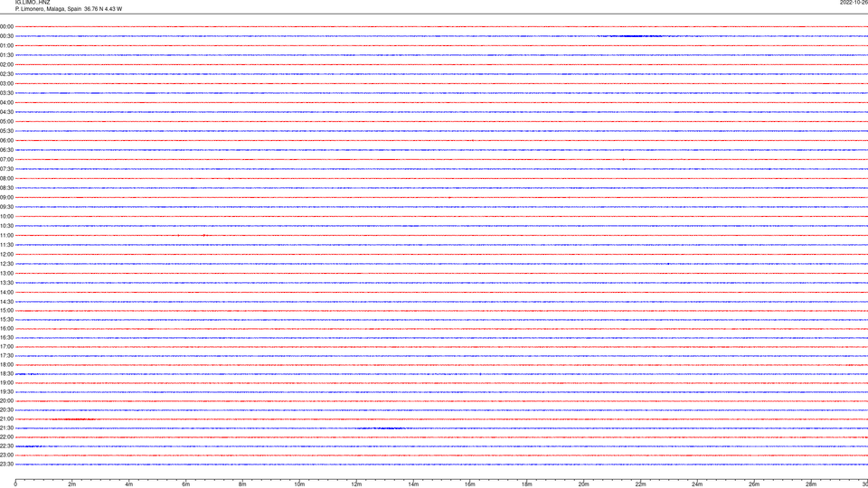Click the '14:00' trace time label
Viewport: 868px width, 488px height.
[x=6, y=293]
